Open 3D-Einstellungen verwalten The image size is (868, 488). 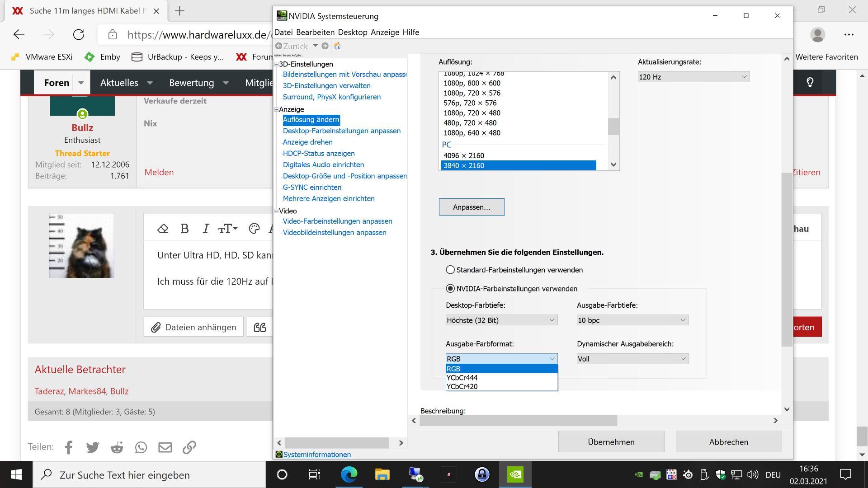pos(326,85)
